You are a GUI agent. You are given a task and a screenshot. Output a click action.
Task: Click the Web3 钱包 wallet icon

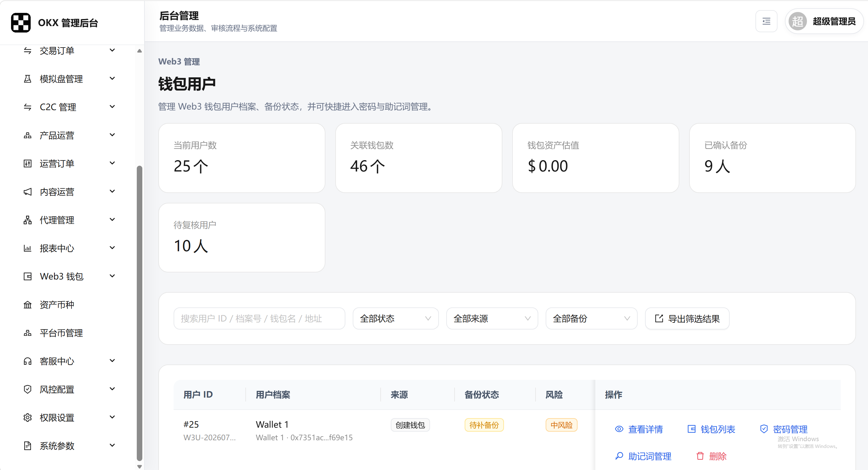coord(28,276)
